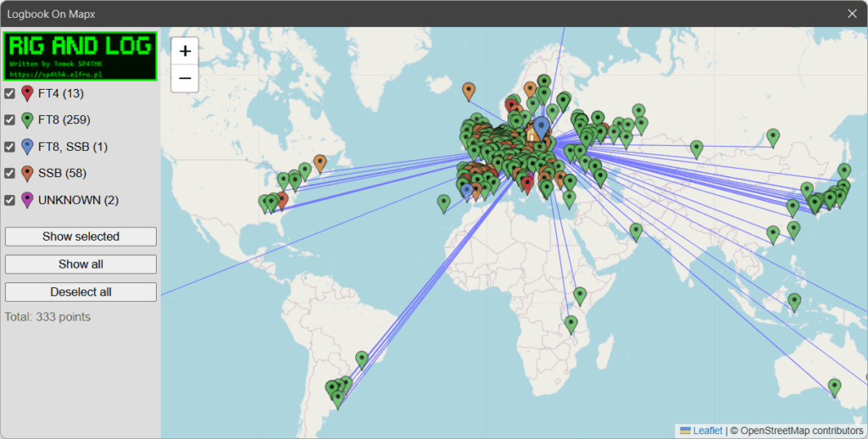Image resolution: width=868 pixels, height=439 pixels.
Task: Click the RIG AND LOG banner logo
Action: coord(81,56)
